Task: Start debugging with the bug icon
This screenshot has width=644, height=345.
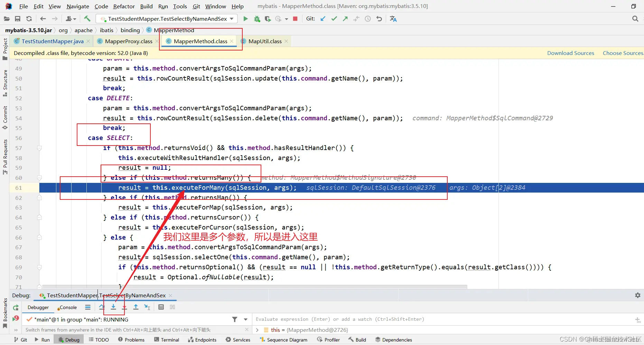Action: coord(257,19)
